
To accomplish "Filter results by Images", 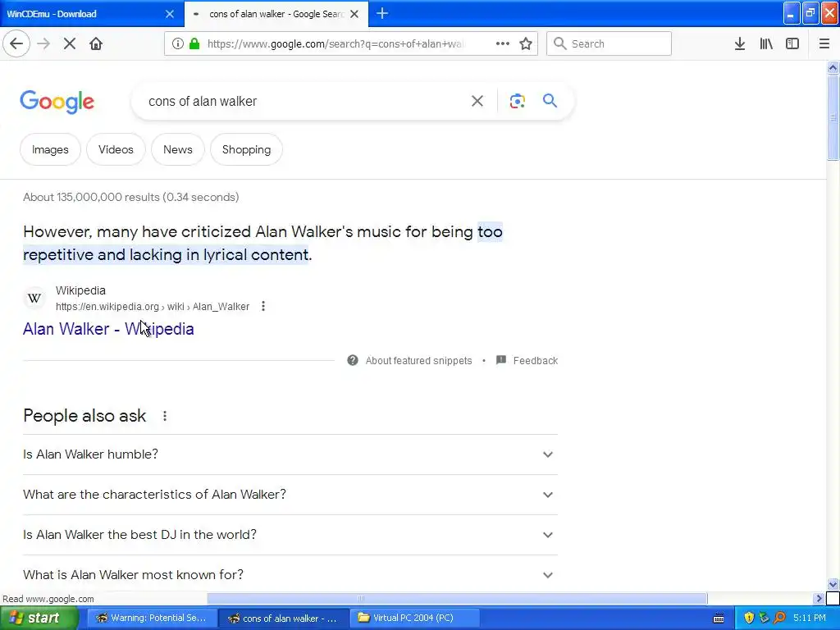I will [x=50, y=149].
